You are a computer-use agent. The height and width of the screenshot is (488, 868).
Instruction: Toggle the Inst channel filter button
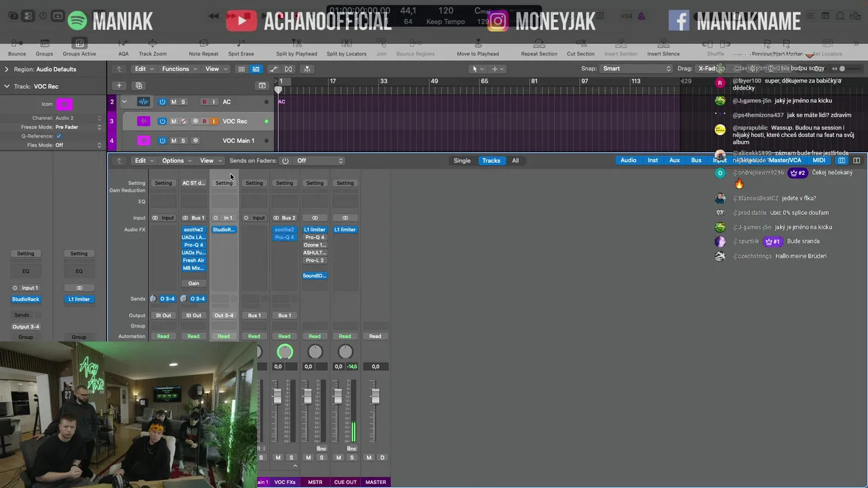coord(652,161)
